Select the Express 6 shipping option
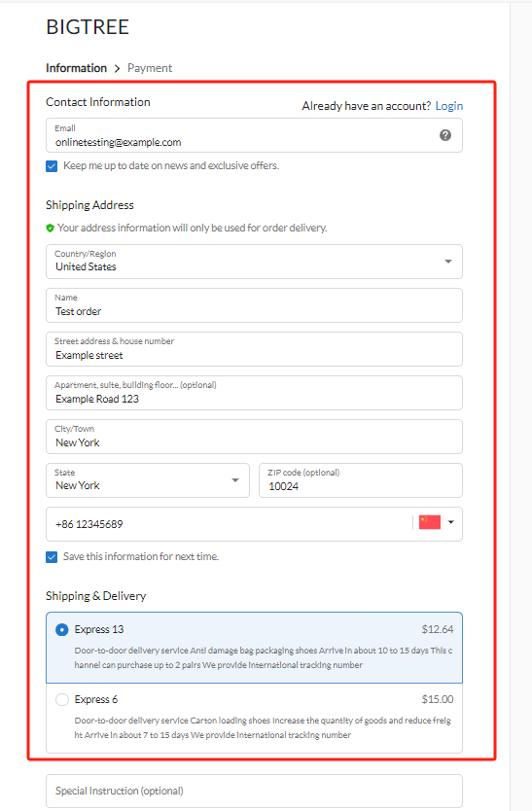Screen dimensions: 532x811 click(254, 718)
